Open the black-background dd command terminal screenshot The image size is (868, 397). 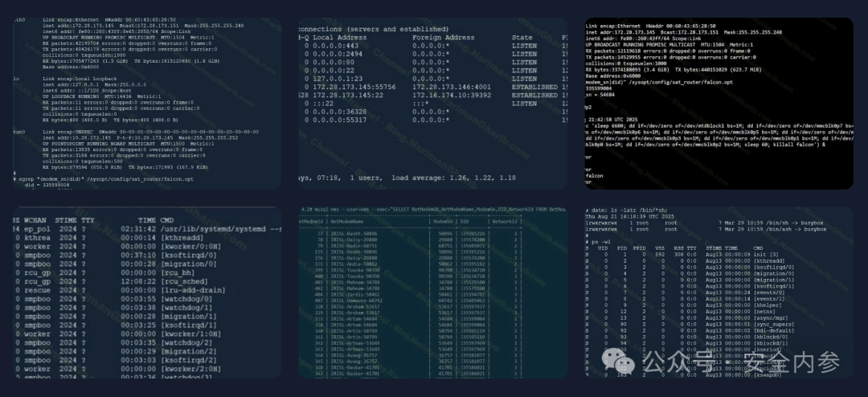coord(719,104)
